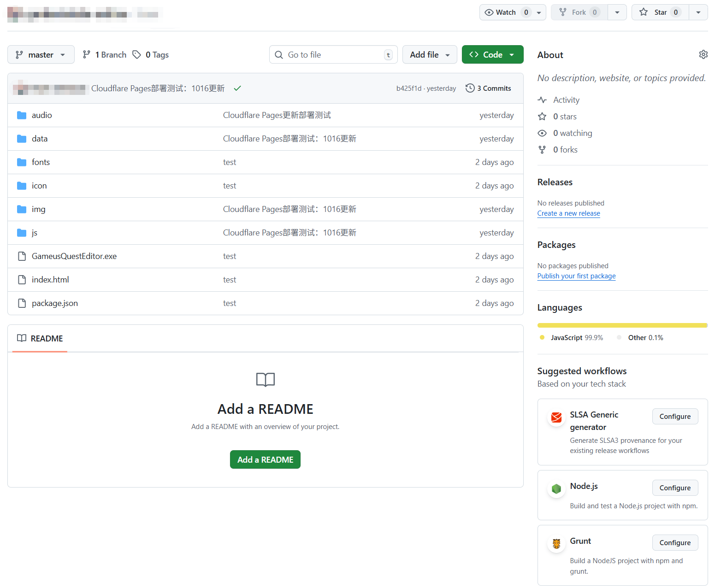Open the Add file dropdown

429,55
